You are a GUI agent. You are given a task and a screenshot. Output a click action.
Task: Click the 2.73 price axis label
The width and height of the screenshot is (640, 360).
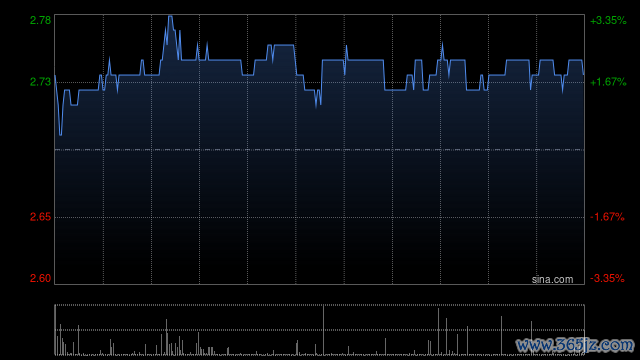40,82
